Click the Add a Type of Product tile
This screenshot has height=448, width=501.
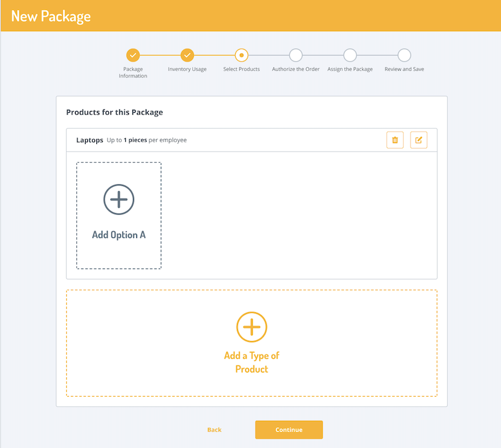tap(252, 342)
